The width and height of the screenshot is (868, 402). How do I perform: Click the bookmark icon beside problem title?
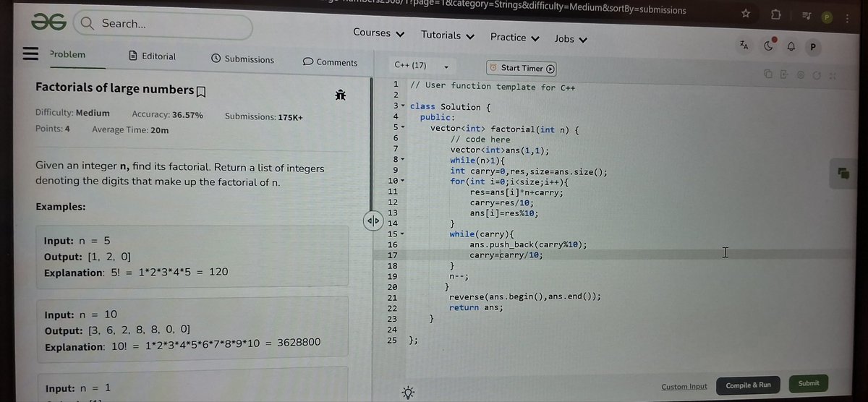[x=201, y=90]
